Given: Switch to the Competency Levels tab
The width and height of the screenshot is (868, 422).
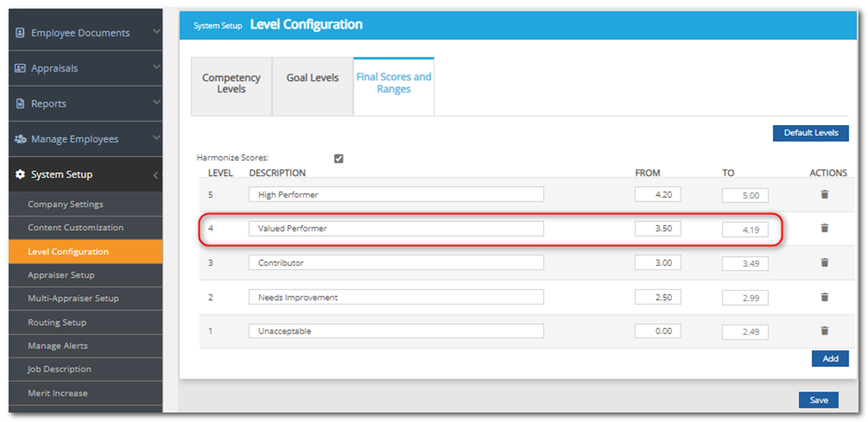Looking at the screenshot, I should 231,83.
